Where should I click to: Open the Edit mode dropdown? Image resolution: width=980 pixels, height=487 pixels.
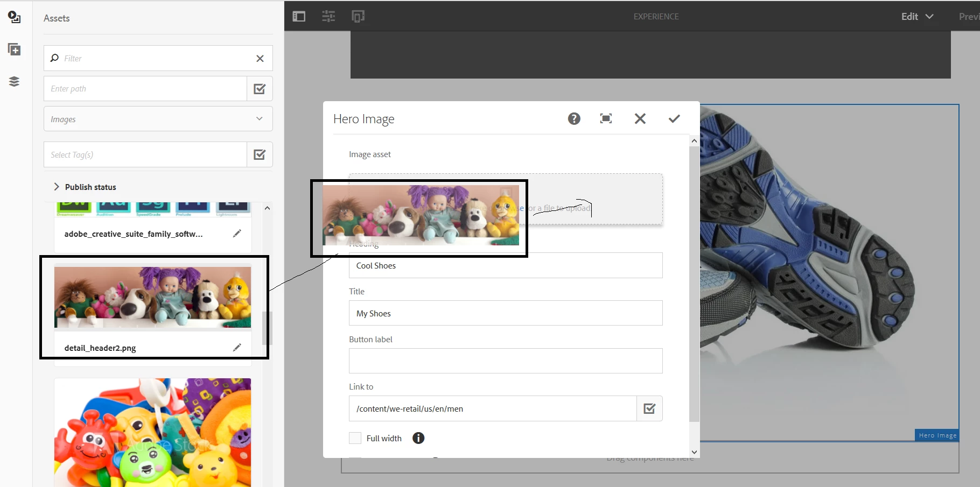917,17
